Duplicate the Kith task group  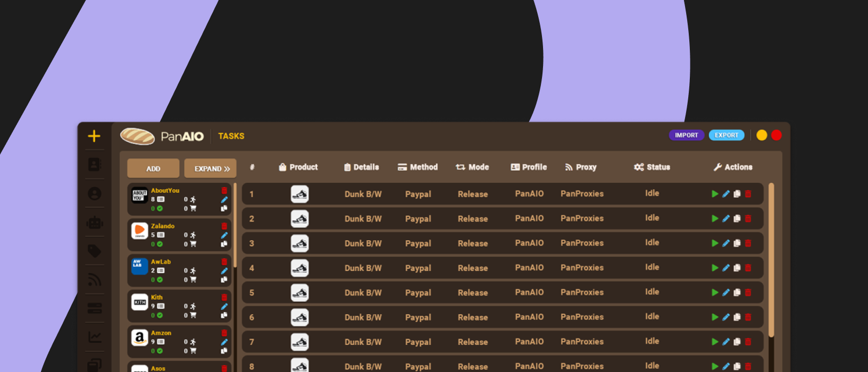point(224,315)
